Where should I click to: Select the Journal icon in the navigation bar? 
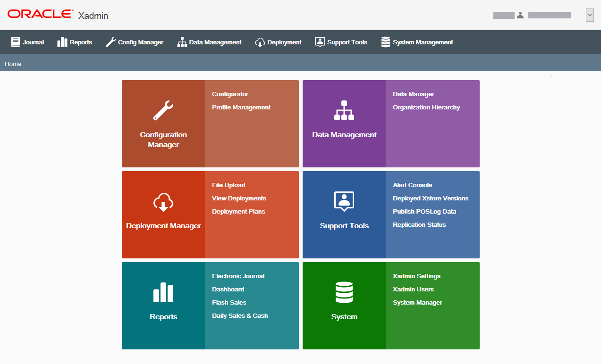click(16, 41)
